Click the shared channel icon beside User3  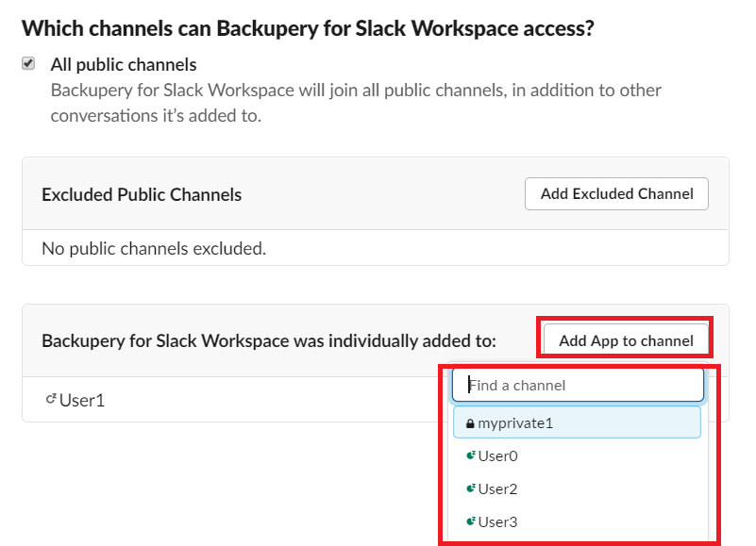coord(472,521)
